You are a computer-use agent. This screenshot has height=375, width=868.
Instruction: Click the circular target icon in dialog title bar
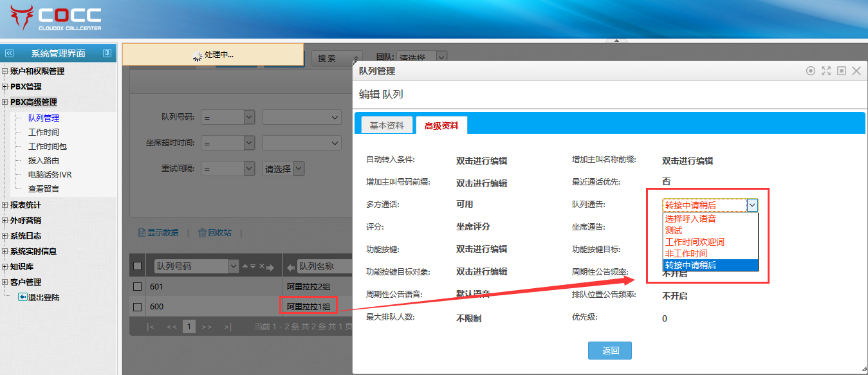pyautogui.click(x=811, y=71)
